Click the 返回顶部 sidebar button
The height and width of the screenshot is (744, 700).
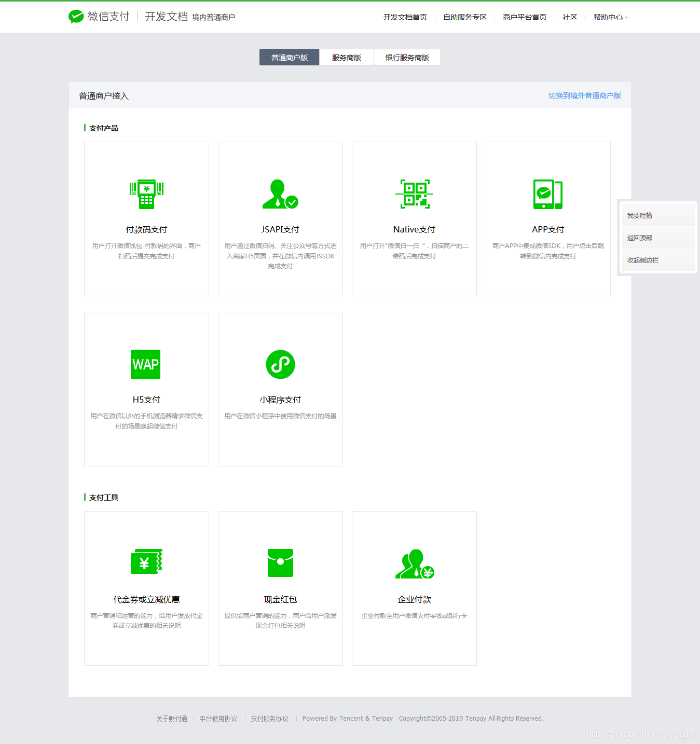pyautogui.click(x=658, y=238)
